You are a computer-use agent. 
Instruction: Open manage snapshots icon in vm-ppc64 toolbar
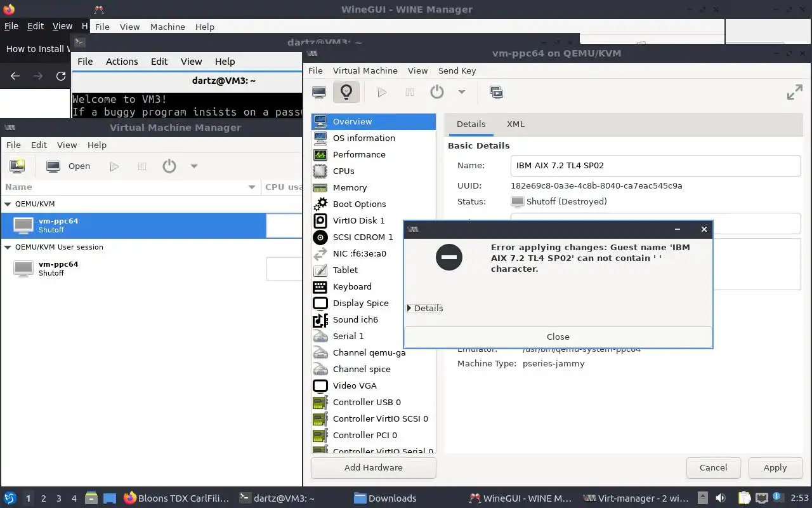pos(496,92)
